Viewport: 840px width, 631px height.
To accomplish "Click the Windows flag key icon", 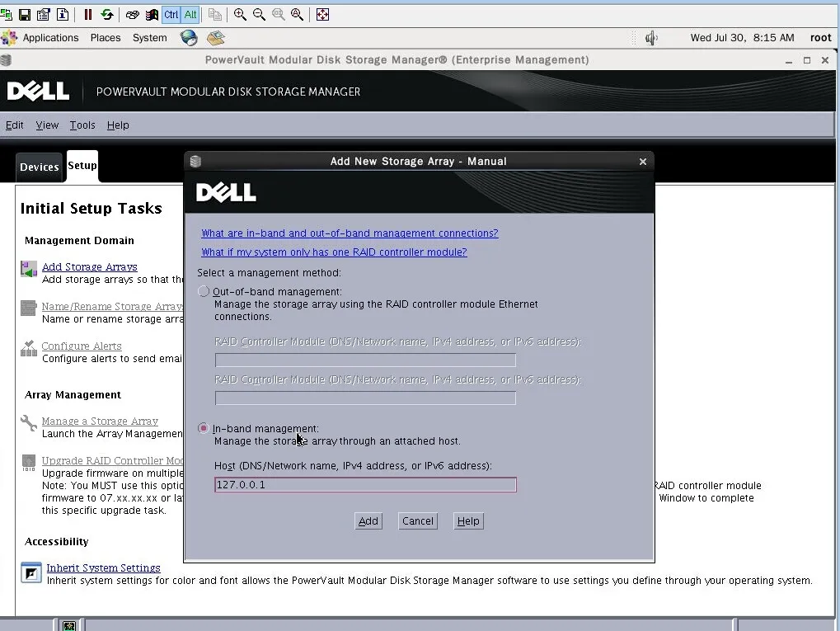I will (153, 15).
